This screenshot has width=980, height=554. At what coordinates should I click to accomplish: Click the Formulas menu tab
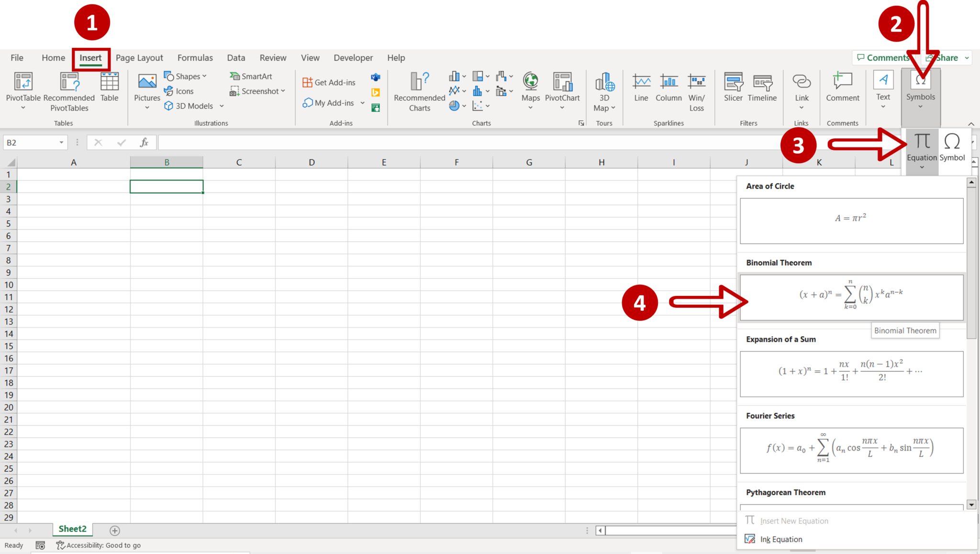195,57
